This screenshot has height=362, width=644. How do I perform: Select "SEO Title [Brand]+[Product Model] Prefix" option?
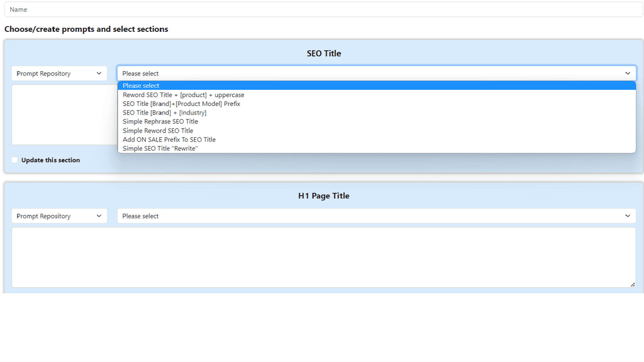181,103
